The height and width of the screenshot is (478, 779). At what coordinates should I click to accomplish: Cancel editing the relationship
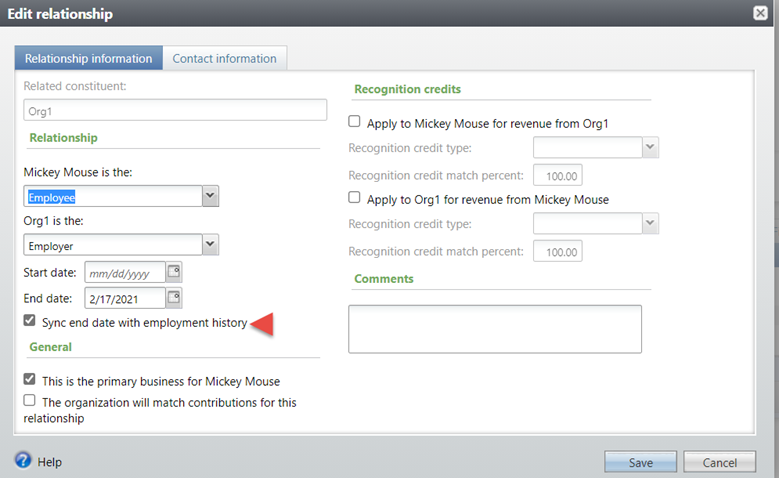point(719,462)
